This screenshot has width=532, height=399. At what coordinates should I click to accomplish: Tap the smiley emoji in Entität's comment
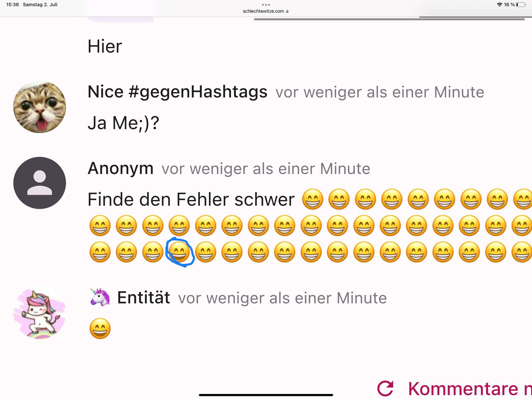tap(100, 329)
